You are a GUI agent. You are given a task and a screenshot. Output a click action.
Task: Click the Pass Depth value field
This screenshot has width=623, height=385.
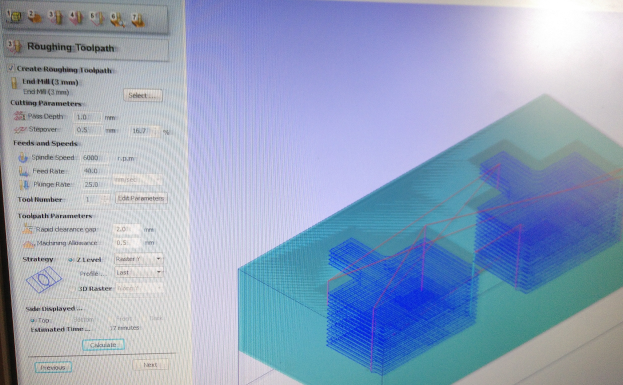[x=87, y=117]
